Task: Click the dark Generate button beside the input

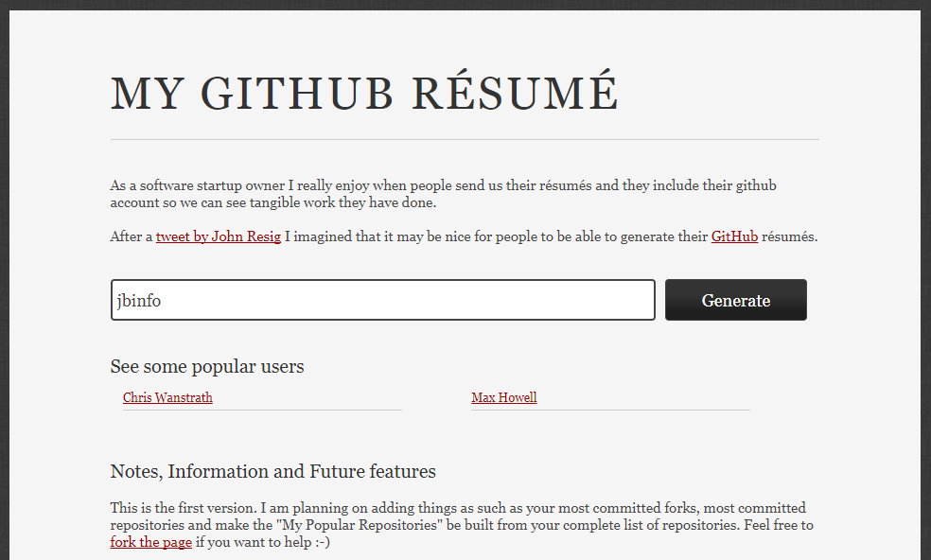Action: [735, 300]
